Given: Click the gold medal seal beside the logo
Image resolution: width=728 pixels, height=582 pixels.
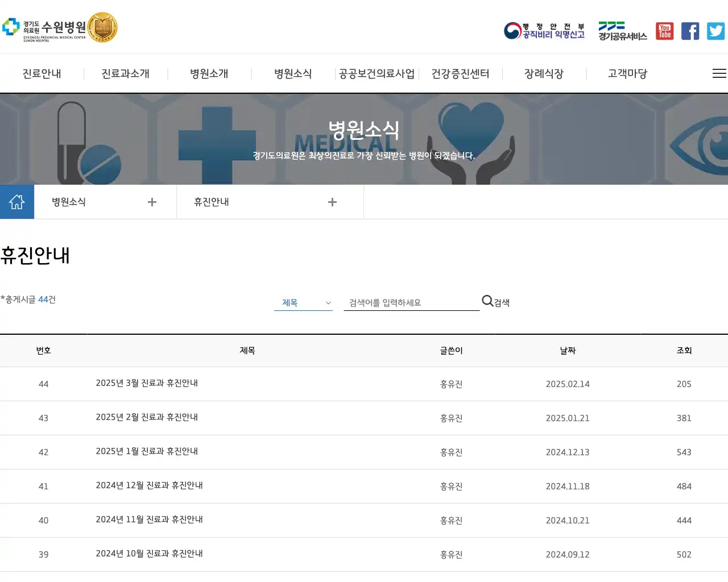Looking at the screenshot, I should tap(102, 27).
